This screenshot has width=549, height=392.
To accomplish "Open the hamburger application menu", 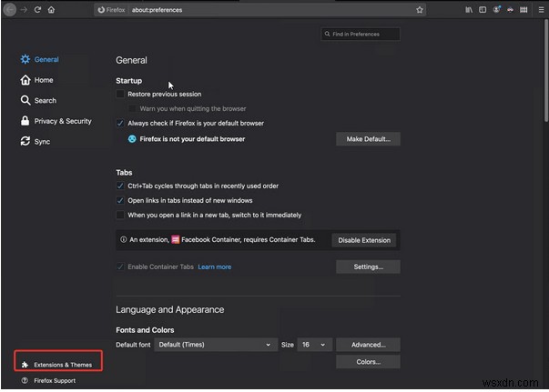I will click(542, 10).
